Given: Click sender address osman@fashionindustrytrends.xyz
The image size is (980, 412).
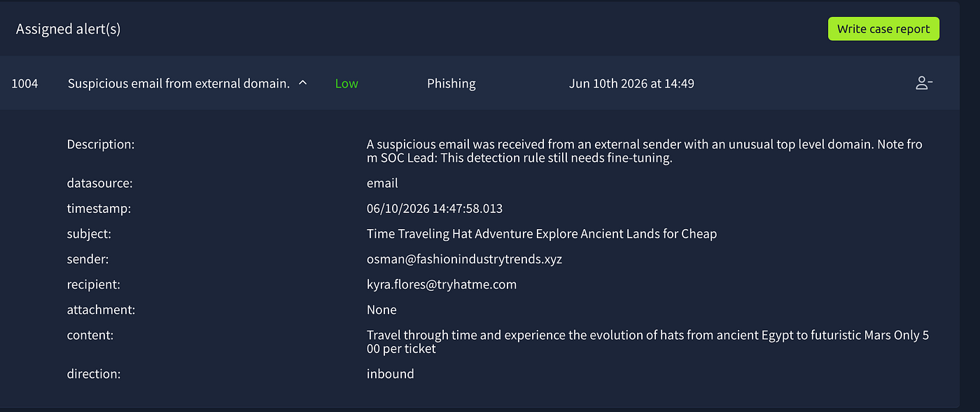Looking at the screenshot, I should (x=464, y=259).
